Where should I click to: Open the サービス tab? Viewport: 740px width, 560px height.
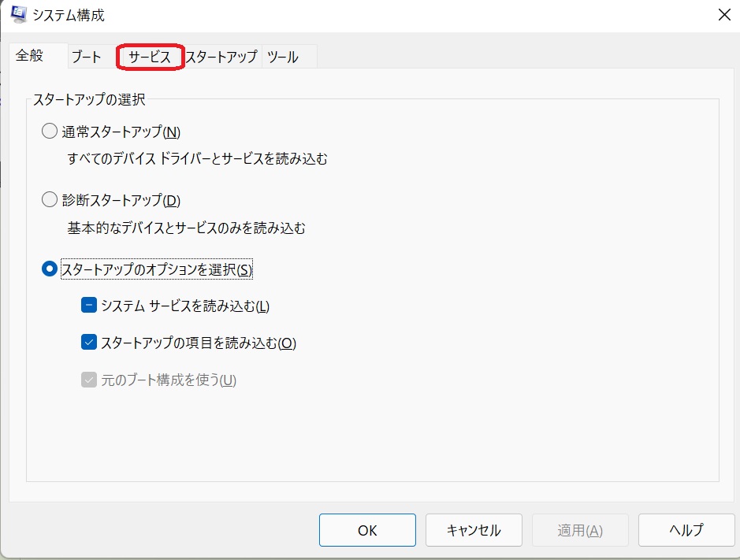(150, 57)
